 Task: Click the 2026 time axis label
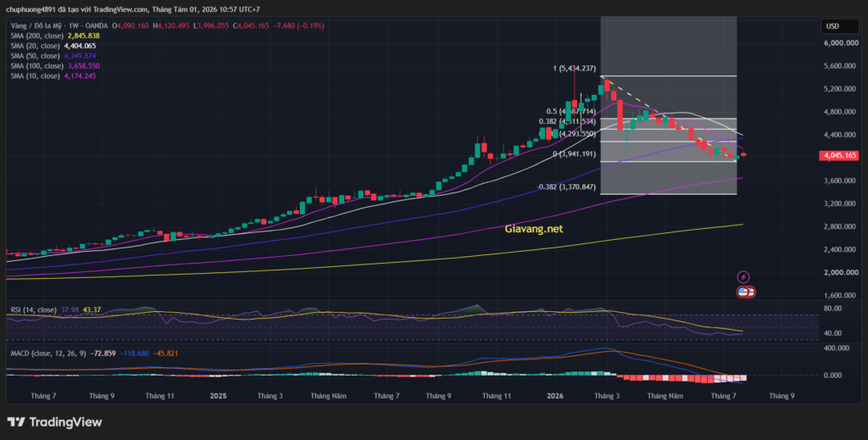(554, 396)
